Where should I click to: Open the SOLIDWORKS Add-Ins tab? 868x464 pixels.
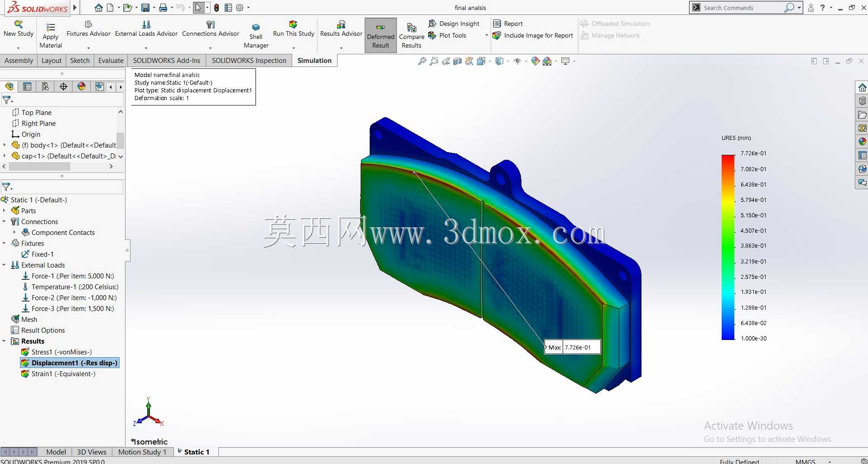click(167, 61)
